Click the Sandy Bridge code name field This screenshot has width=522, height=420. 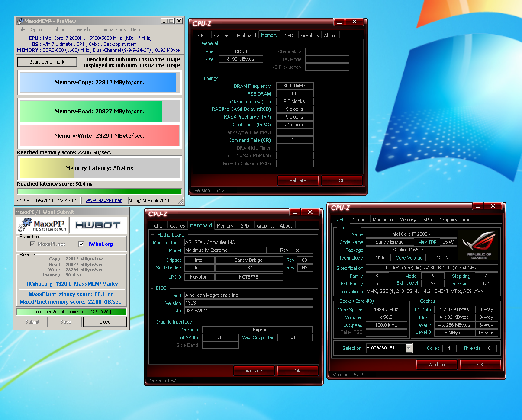click(x=390, y=242)
